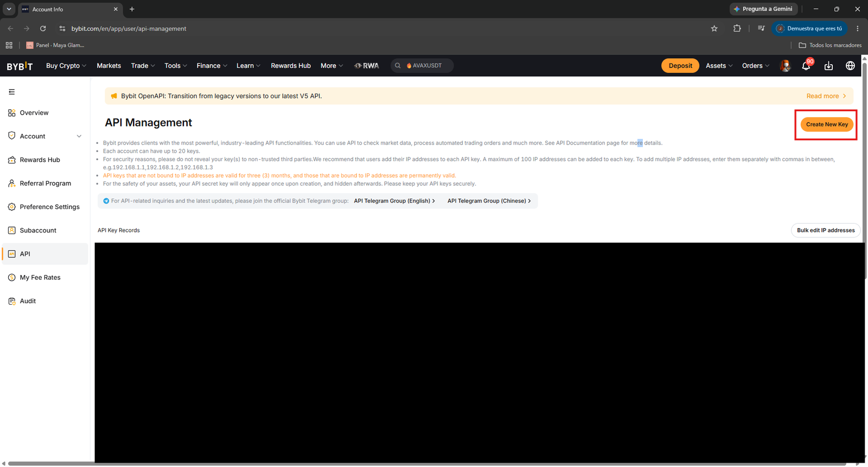The height and width of the screenshot is (467, 868).
Task: Click the 'API Key Records' heading text
Action: click(119, 230)
